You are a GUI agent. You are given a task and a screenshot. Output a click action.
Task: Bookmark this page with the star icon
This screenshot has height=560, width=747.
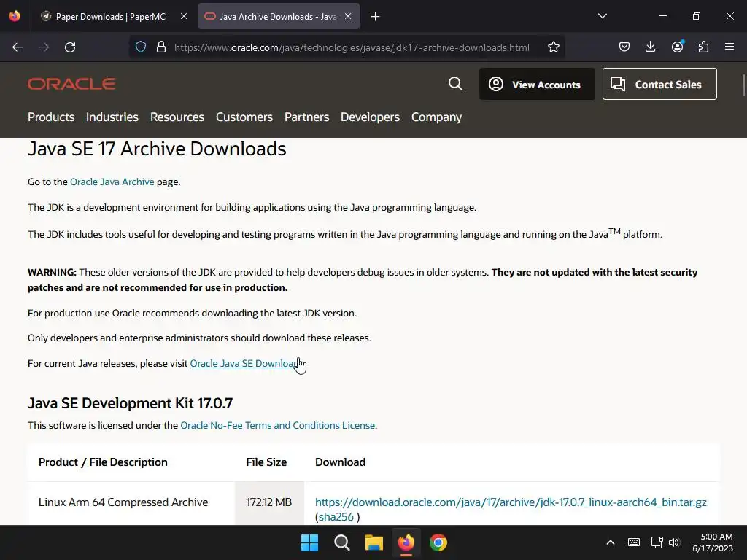[x=553, y=47]
